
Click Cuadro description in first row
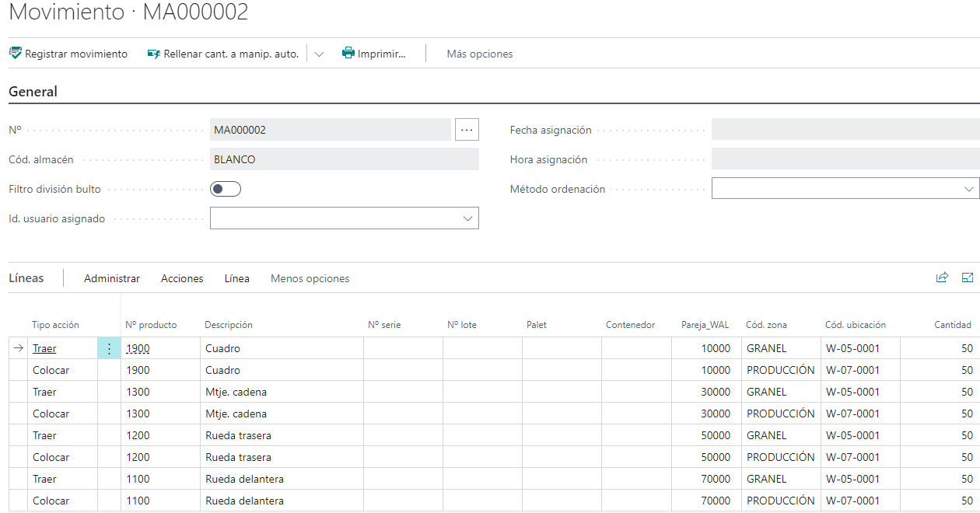pyautogui.click(x=222, y=349)
